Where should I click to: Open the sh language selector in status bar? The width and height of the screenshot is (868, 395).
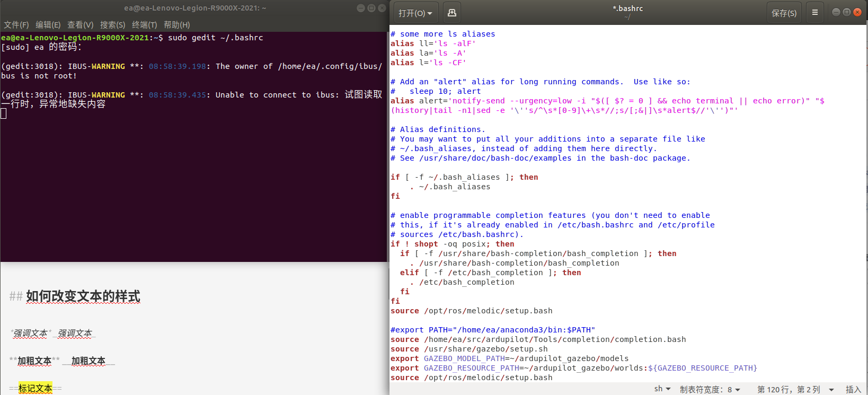(662, 389)
